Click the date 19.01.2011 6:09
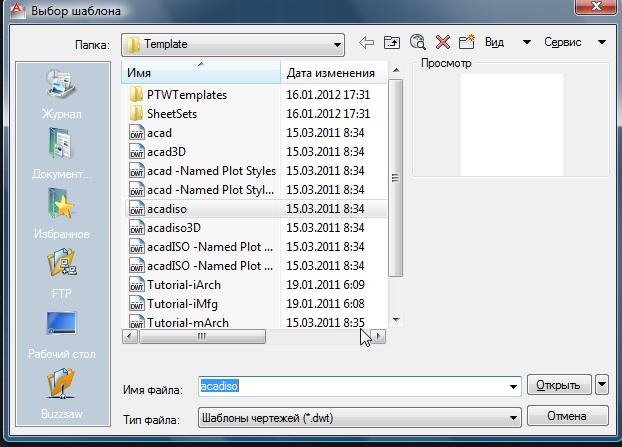 click(x=325, y=285)
